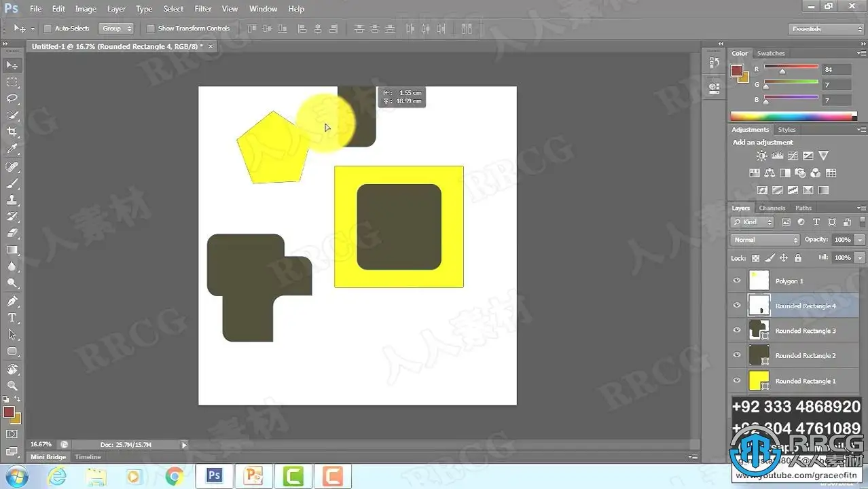Open the status bar info arrow
868x489 pixels.
(184, 445)
